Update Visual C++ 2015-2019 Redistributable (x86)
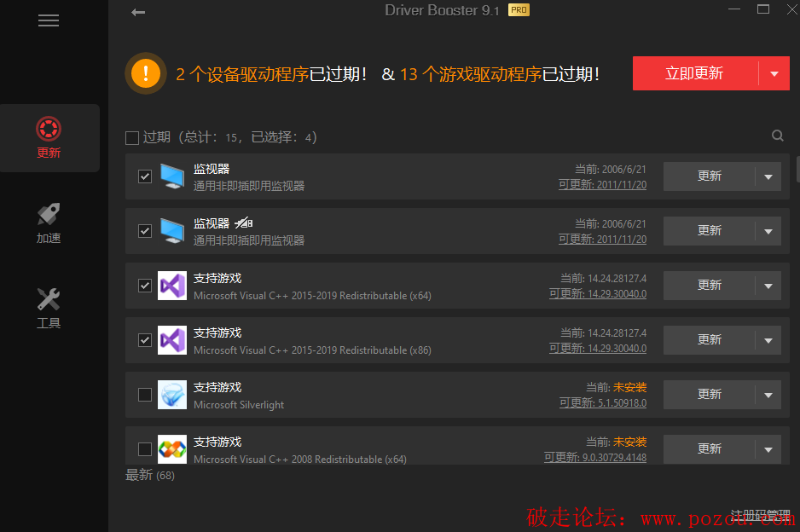 (x=710, y=340)
